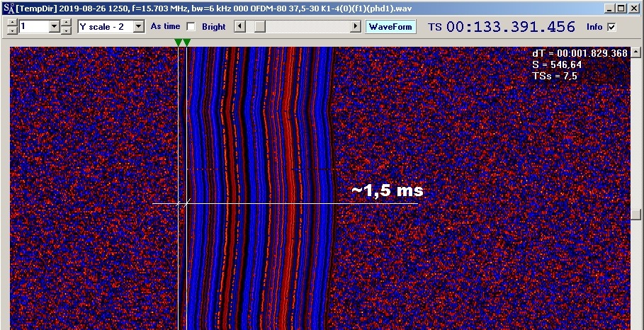This screenshot has width=644, height=330.
Task: Click the Bright slider thumb
Action: tap(259, 26)
